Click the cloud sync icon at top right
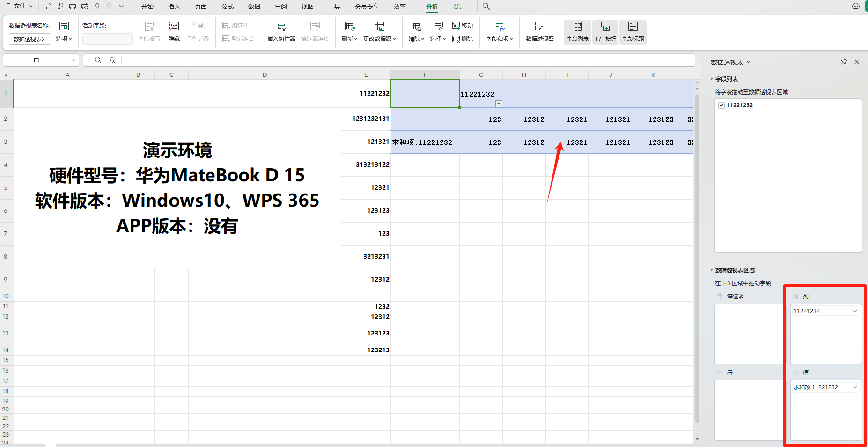 click(x=855, y=6)
